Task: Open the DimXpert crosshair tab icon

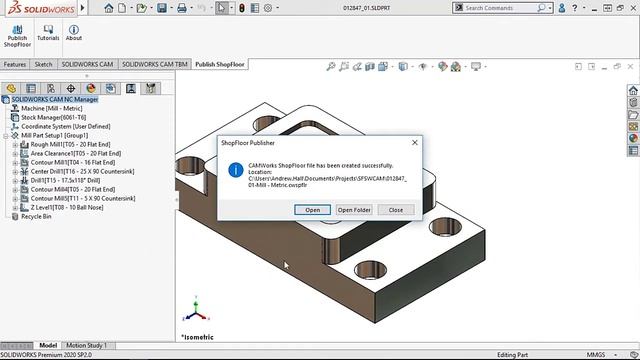Action: [71, 88]
